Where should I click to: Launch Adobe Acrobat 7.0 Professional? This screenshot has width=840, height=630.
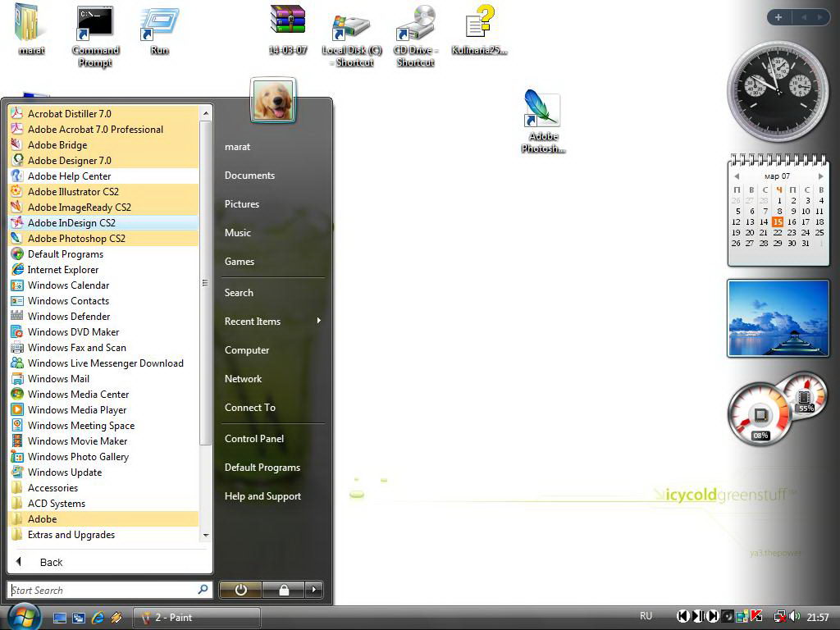tap(104, 129)
